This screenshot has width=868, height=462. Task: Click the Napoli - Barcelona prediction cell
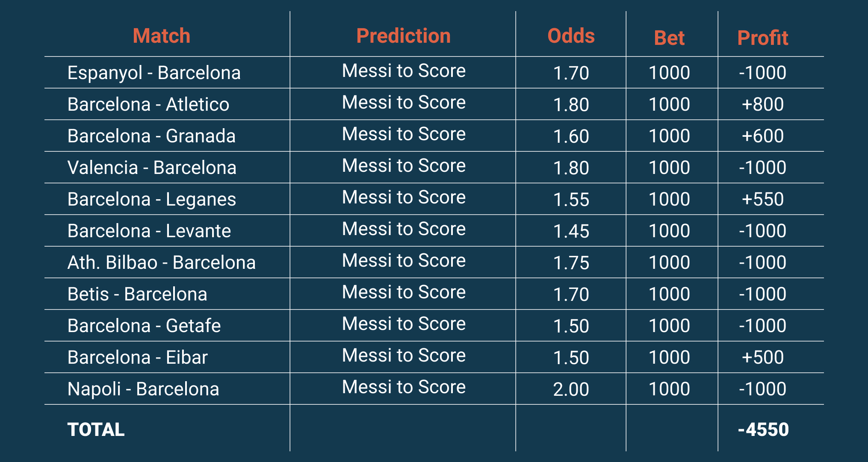(404, 387)
